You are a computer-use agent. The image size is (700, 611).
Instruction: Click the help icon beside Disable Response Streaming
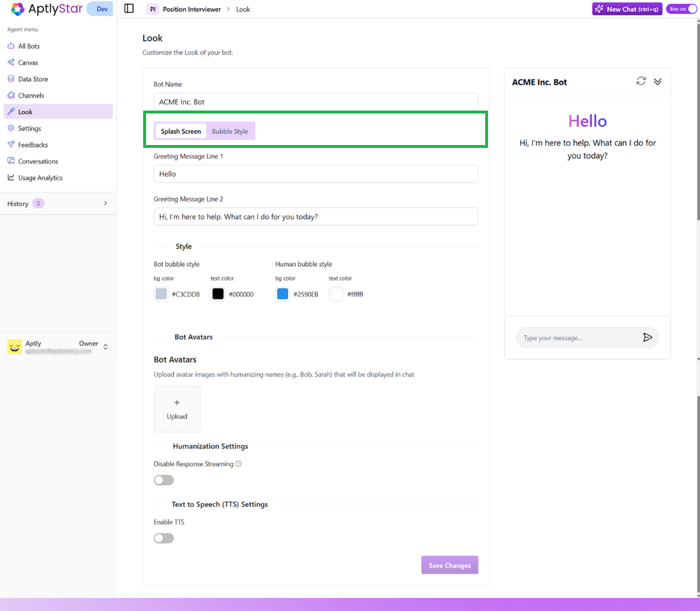point(238,464)
